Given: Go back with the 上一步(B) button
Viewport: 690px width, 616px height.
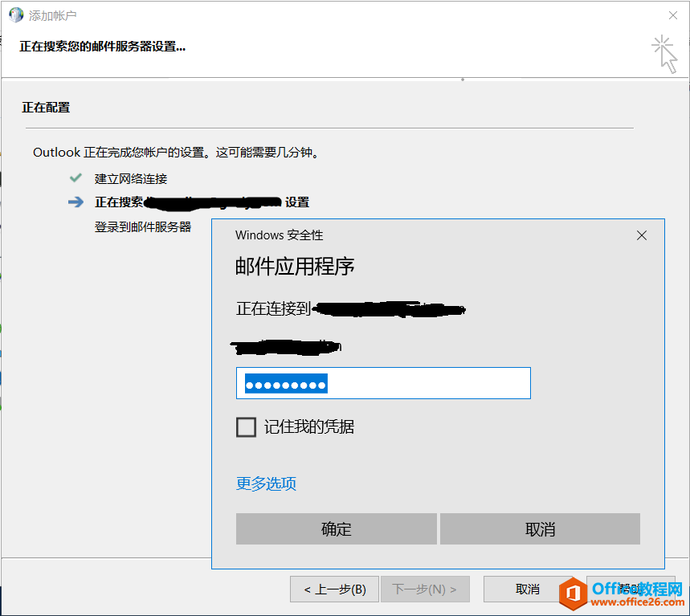Looking at the screenshot, I should point(334,589).
